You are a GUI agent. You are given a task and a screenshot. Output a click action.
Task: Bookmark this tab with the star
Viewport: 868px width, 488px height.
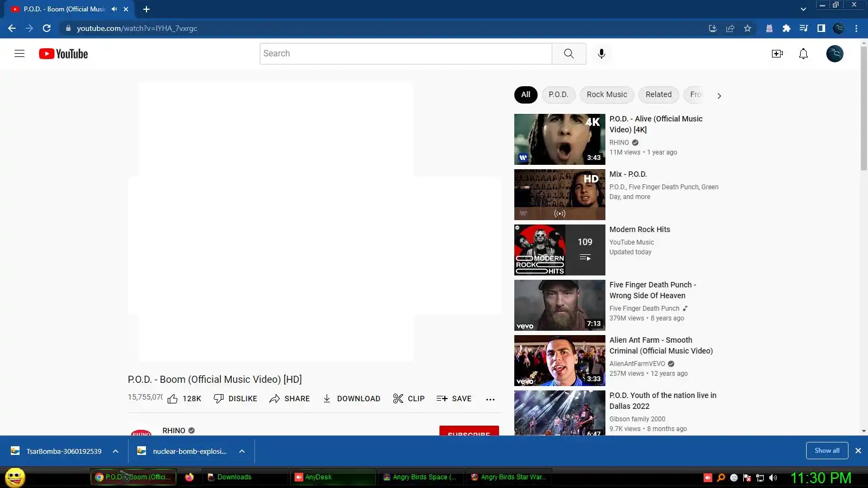tap(748, 28)
